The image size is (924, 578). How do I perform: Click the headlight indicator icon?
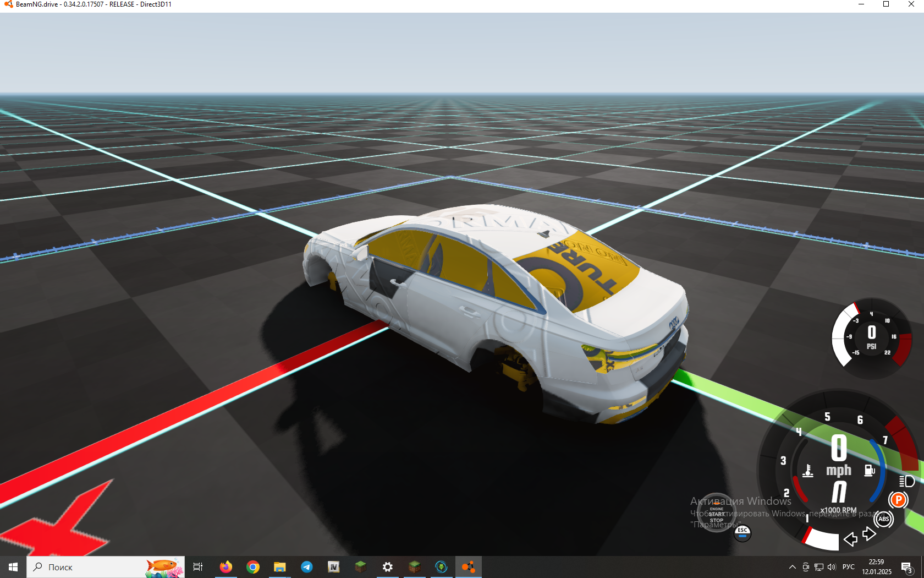coord(906,481)
